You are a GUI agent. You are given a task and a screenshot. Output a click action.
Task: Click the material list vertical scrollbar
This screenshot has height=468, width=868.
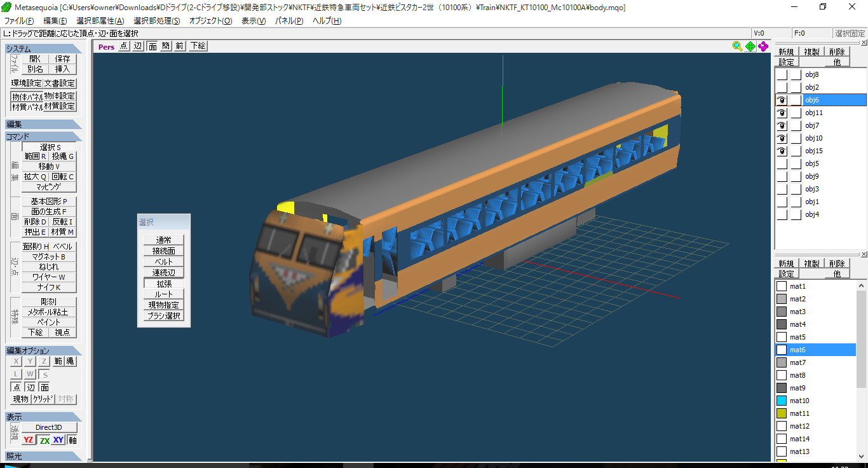[x=862, y=370]
